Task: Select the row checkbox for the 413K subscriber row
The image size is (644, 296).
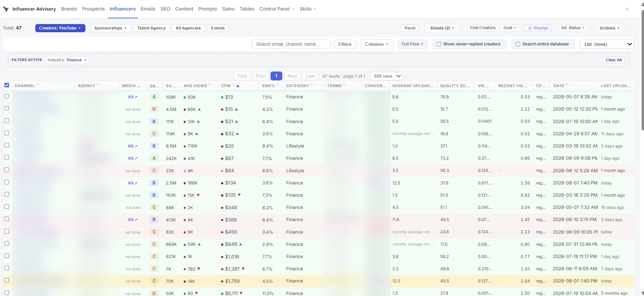Action: click(x=7, y=219)
